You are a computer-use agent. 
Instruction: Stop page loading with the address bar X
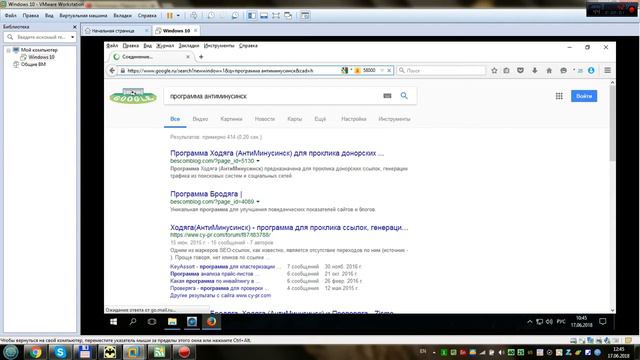click(389, 71)
